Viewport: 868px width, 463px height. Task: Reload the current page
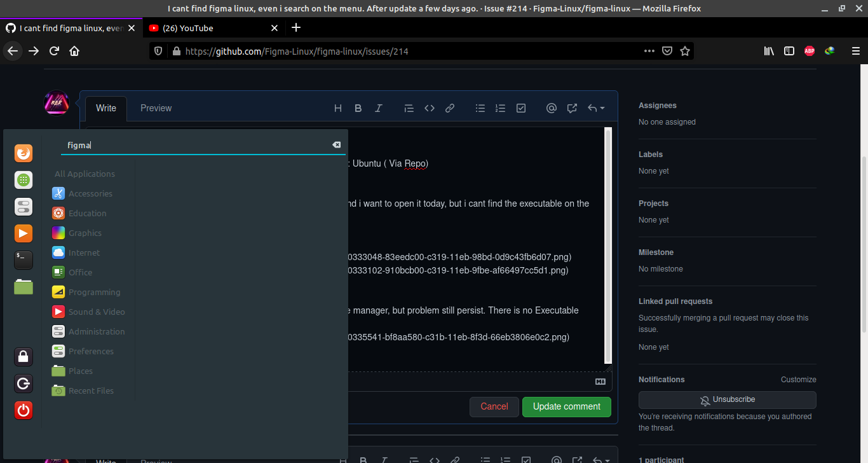[x=55, y=51]
